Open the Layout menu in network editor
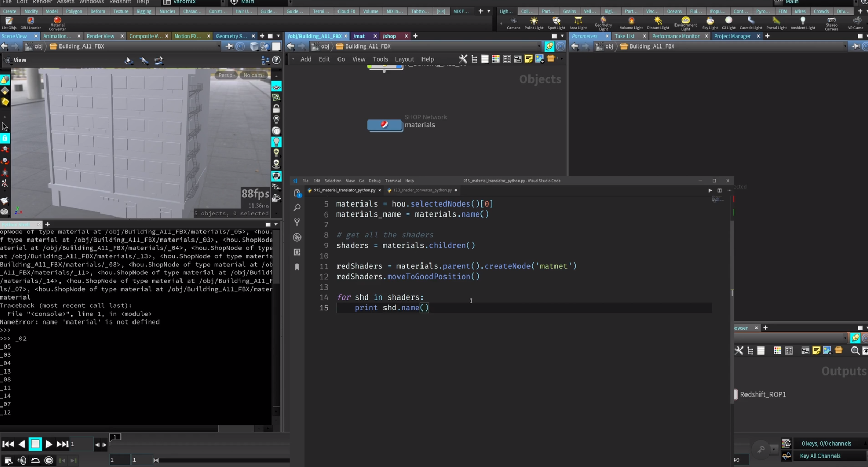 coord(404,59)
